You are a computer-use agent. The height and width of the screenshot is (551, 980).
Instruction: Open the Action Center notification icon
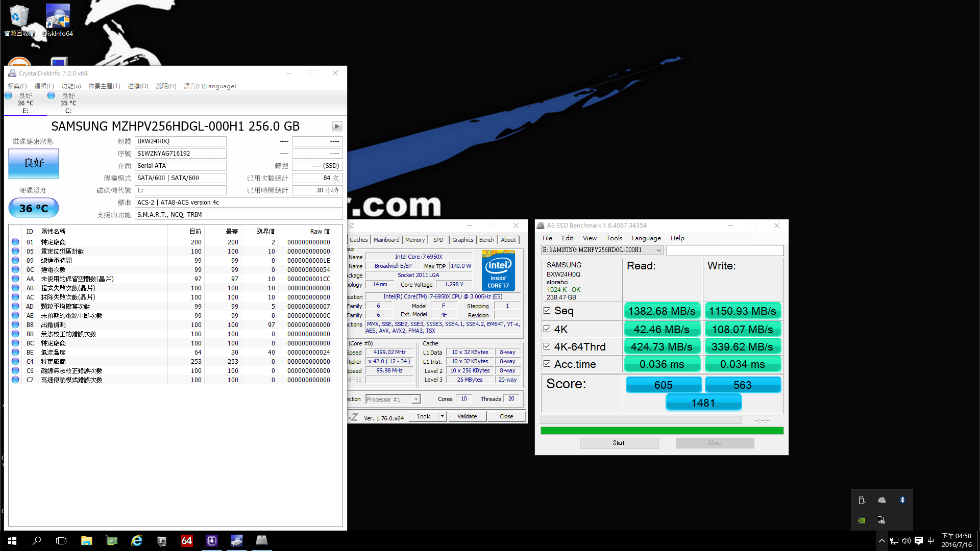pos(919,541)
